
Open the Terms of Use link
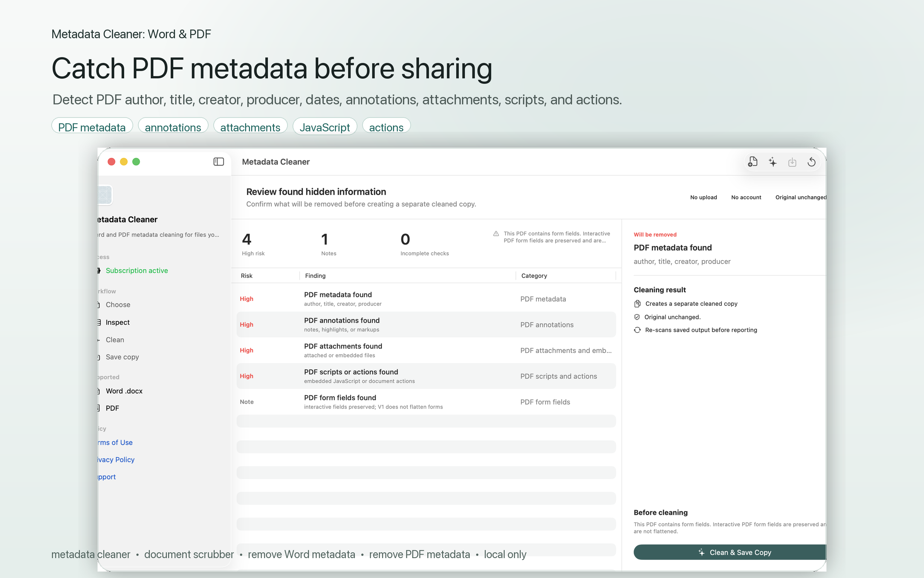[x=115, y=442]
